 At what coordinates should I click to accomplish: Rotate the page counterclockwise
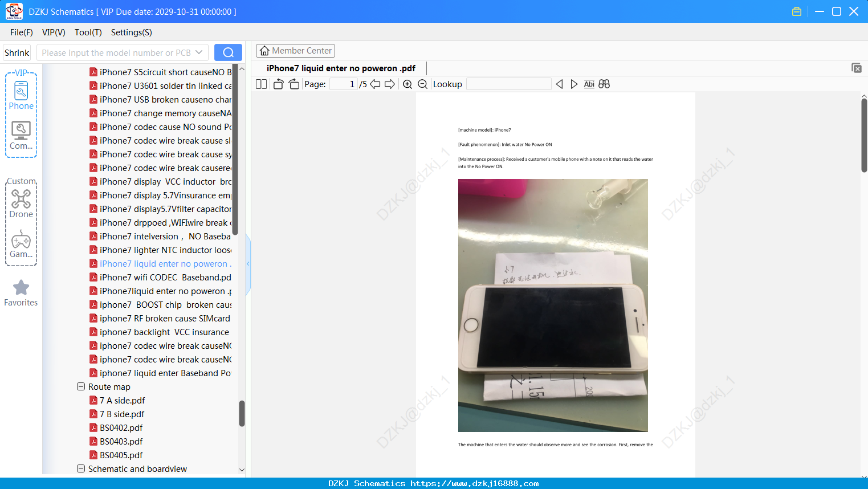278,84
